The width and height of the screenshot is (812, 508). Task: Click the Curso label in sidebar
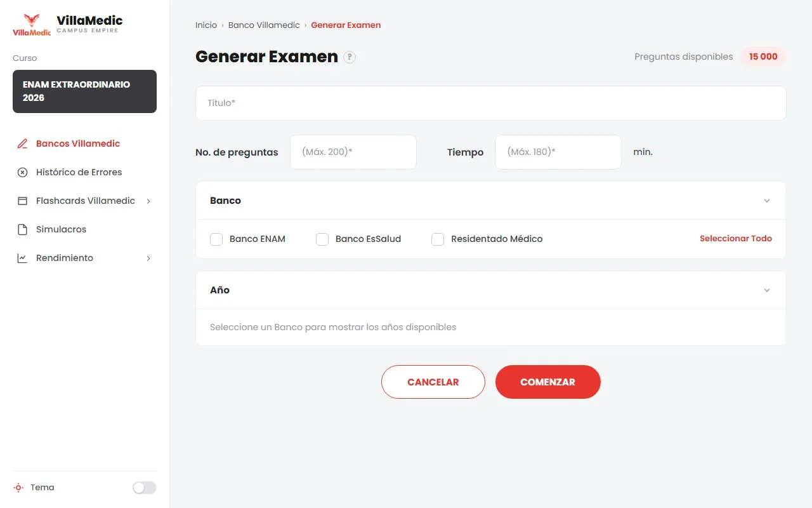click(x=25, y=58)
